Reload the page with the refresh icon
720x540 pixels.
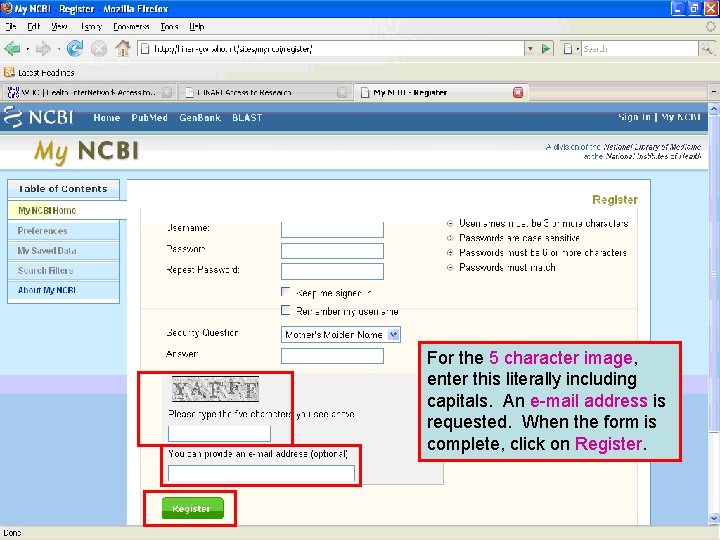coord(75,48)
